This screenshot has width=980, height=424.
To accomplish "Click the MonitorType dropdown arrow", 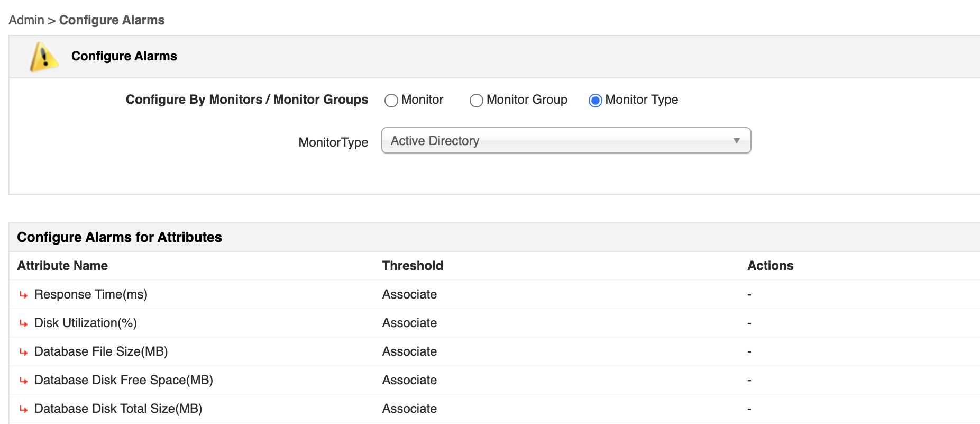I will coord(736,141).
